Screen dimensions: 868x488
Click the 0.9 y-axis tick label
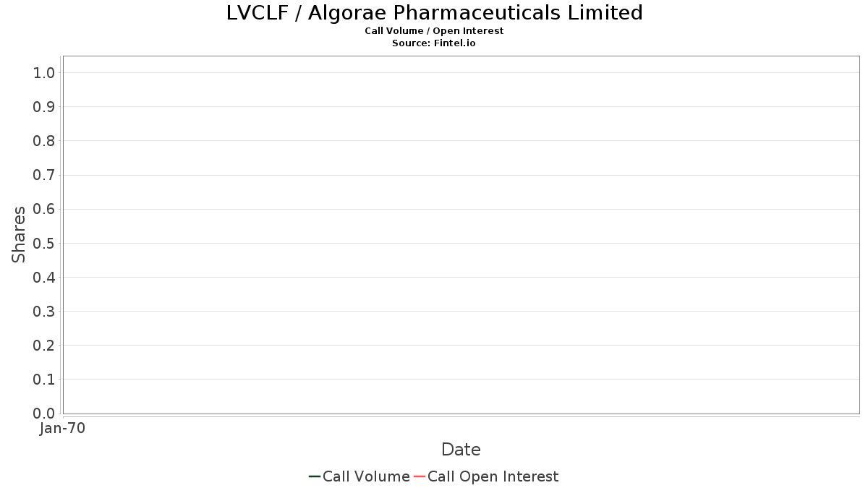[44, 106]
